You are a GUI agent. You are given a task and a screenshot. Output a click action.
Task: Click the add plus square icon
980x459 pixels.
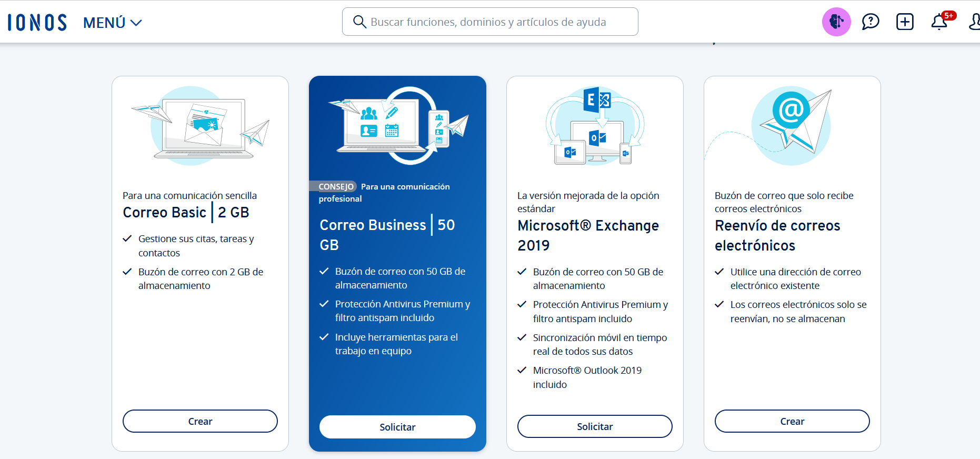(x=905, y=22)
